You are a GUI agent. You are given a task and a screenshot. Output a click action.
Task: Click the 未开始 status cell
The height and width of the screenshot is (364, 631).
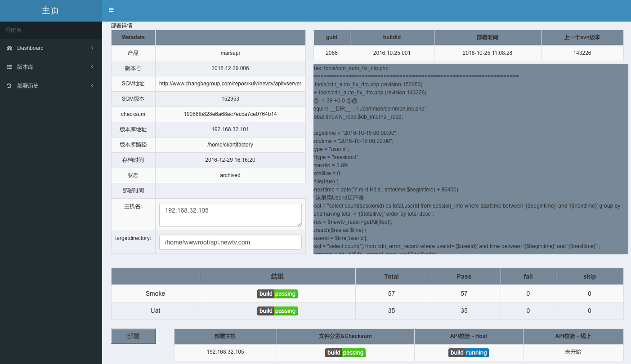tap(573, 352)
